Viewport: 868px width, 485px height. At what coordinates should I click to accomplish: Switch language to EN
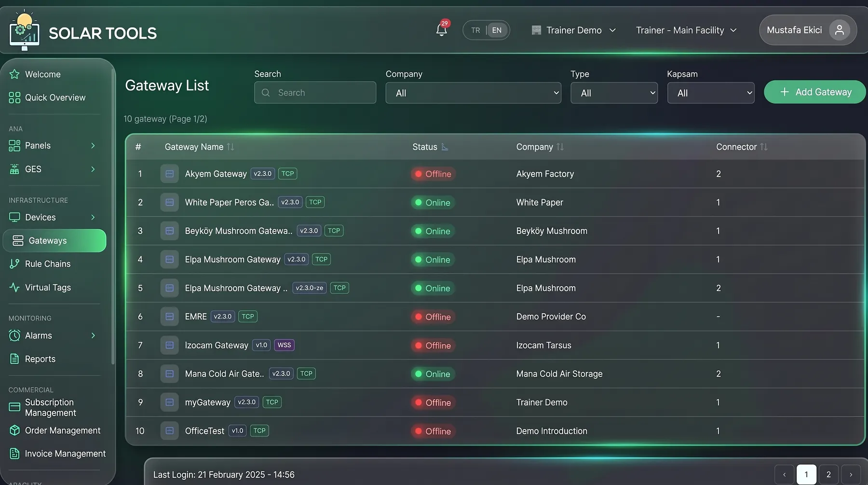pyautogui.click(x=497, y=30)
